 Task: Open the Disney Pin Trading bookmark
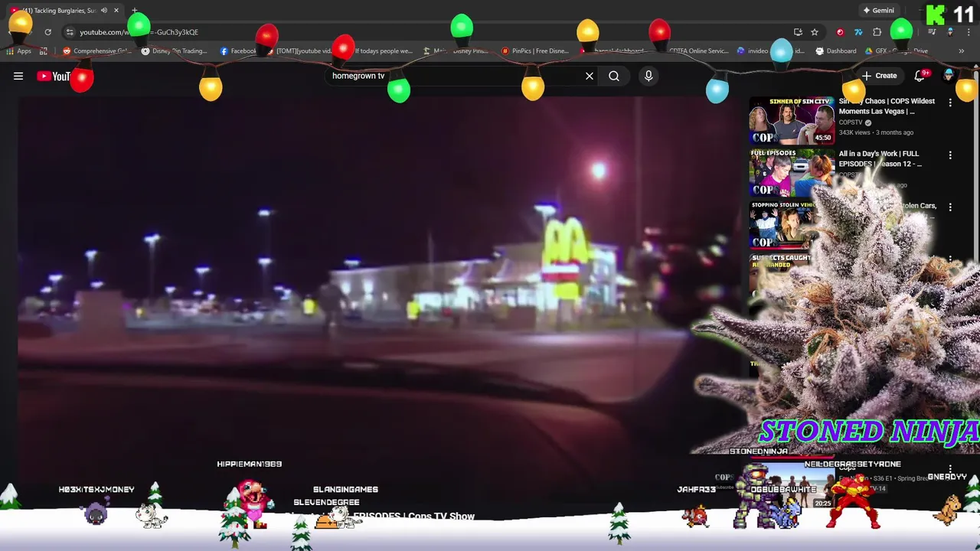tap(175, 51)
